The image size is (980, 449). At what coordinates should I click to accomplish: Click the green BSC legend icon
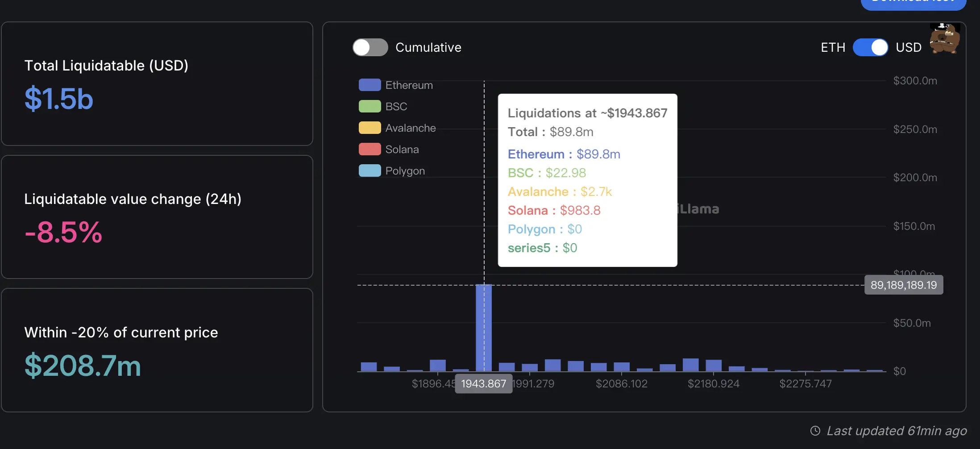pos(370,106)
